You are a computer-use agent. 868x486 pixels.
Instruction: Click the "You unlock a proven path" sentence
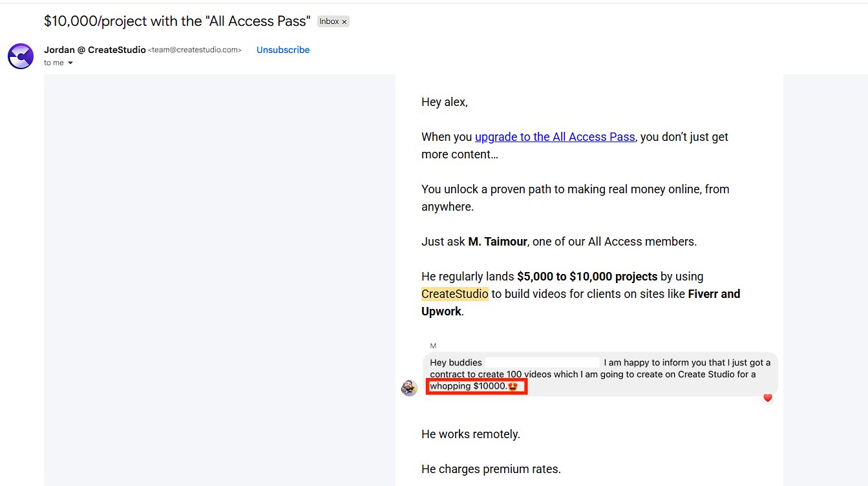tap(575, 198)
